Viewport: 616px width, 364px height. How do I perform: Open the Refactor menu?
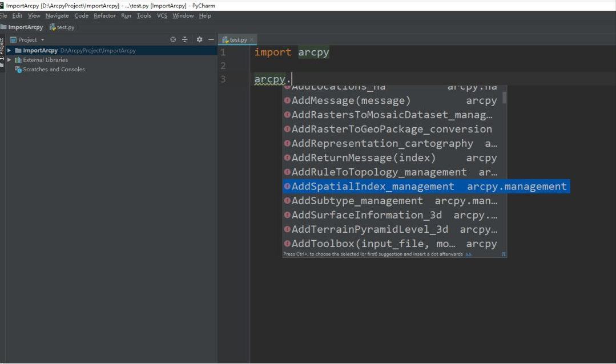tap(104, 16)
